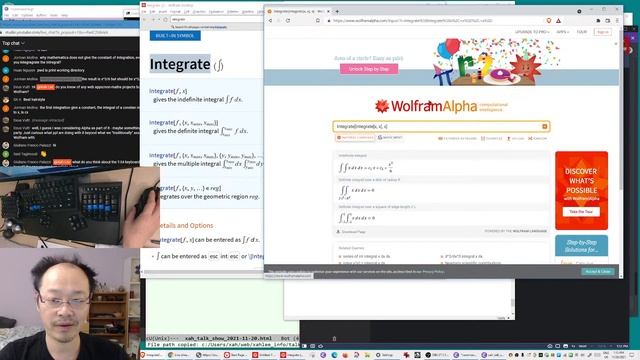
Task: Reload the WolframAlpha page
Action: (x=288, y=20)
